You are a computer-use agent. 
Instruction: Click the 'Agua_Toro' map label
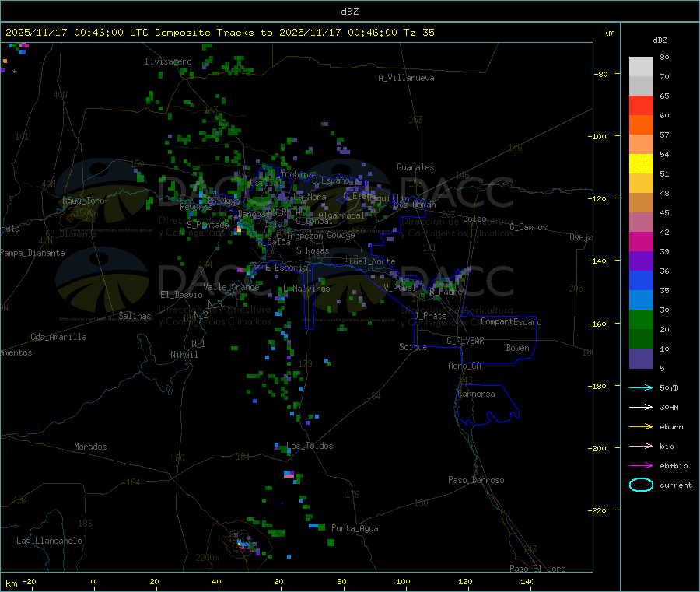tap(83, 201)
